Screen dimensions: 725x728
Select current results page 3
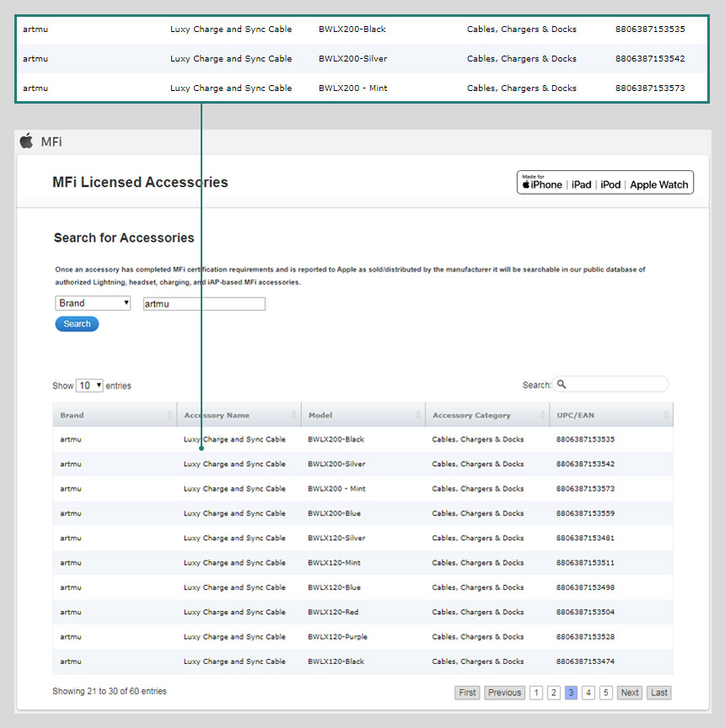[572, 693]
